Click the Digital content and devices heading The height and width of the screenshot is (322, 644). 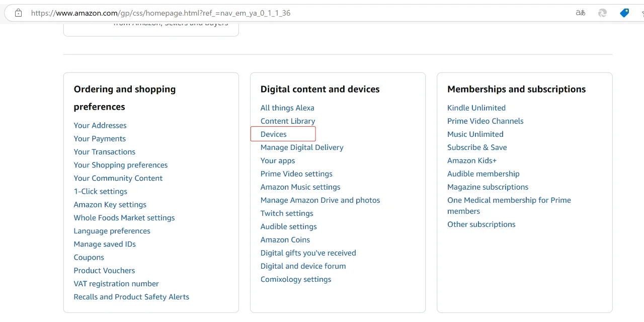click(x=320, y=89)
